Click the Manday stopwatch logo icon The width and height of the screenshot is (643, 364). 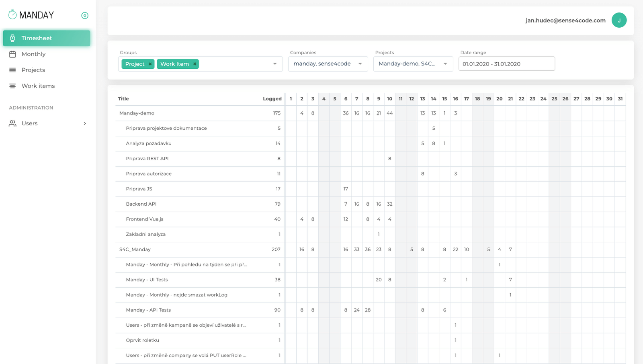12,14
